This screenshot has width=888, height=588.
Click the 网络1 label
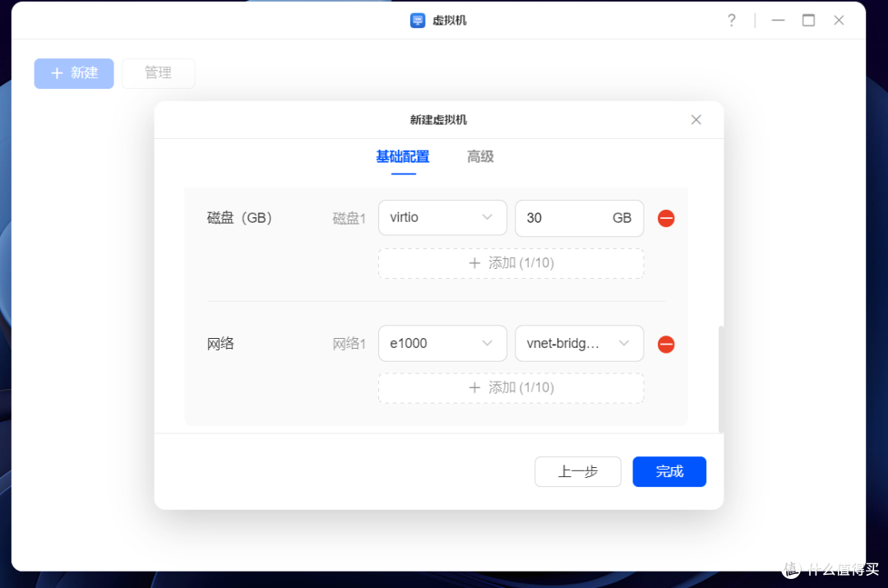[x=349, y=344]
